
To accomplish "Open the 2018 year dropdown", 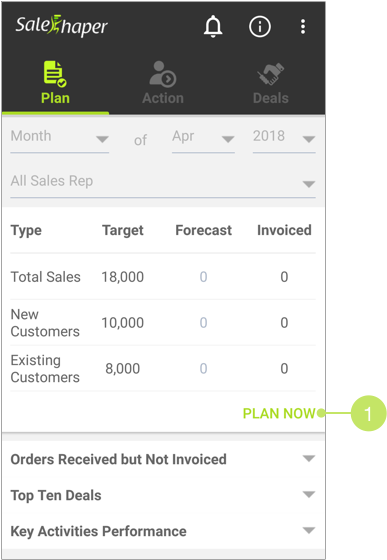I will [284, 138].
